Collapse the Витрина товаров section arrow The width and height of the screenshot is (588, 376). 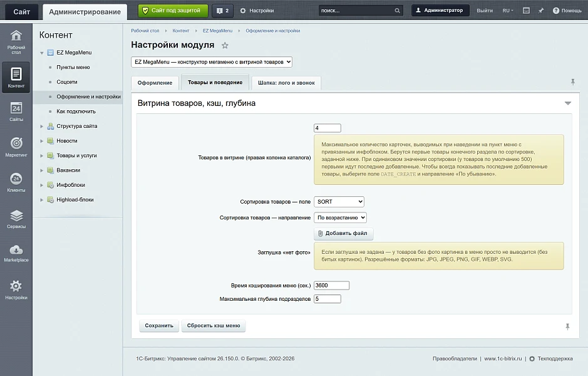[x=568, y=103]
